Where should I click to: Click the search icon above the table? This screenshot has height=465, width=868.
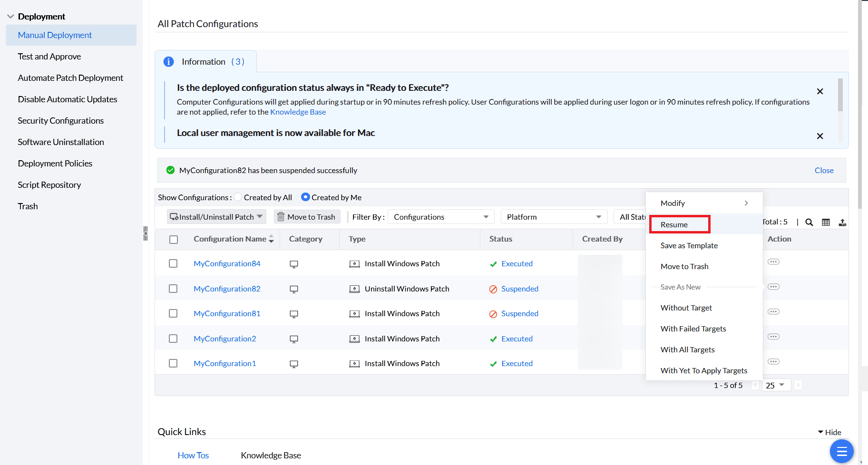(809, 222)
